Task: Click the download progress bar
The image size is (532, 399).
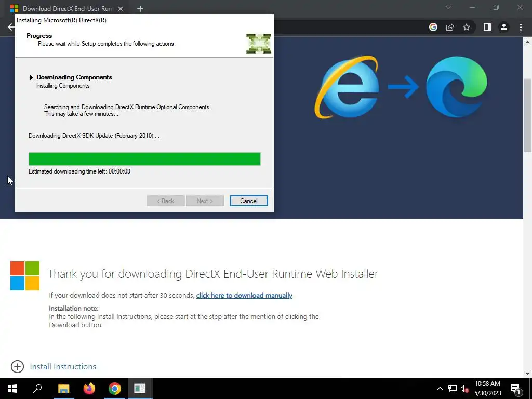Action: [144, 159]
